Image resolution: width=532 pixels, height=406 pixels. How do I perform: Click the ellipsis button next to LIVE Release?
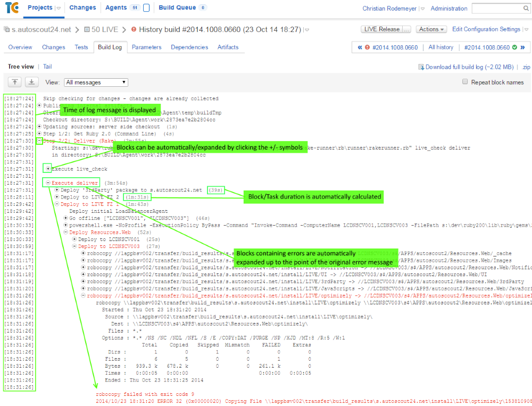coord(407,29)
